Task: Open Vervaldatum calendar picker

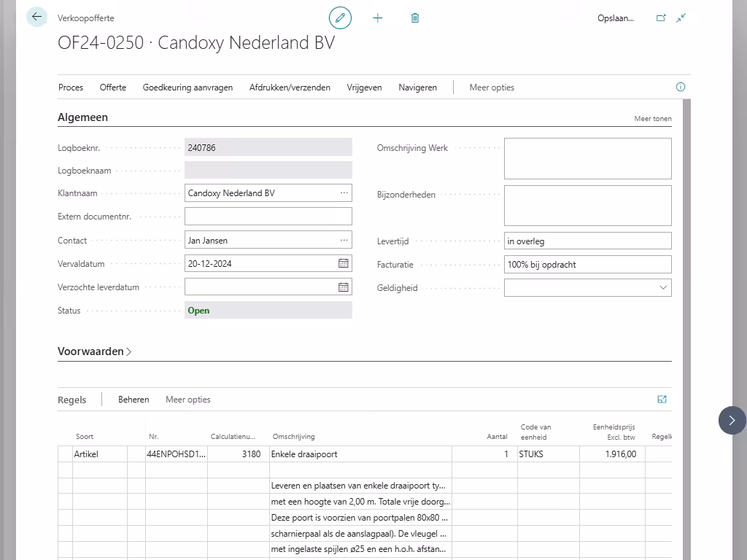Action: pos(343,263)
